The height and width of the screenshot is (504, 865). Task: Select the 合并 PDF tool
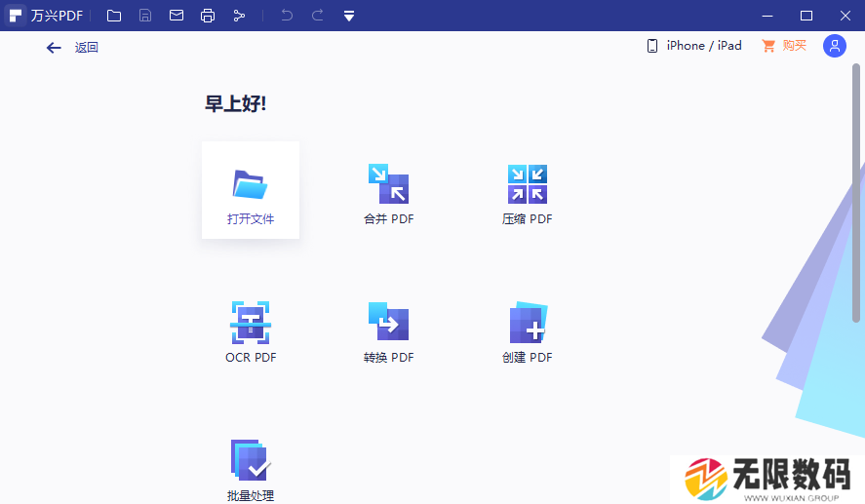click(x=389, y=195)
